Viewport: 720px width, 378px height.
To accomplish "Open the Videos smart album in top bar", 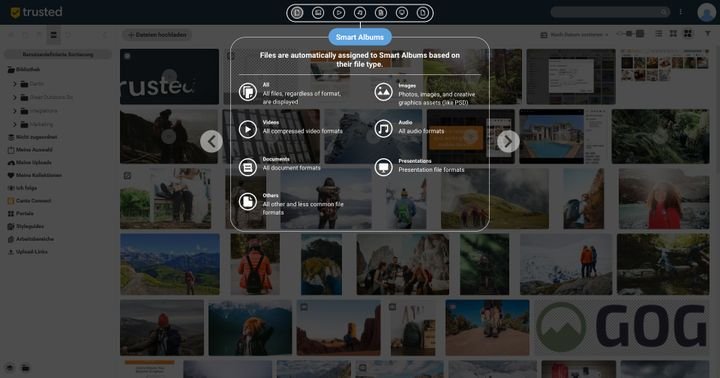I will tap(339, 13).
